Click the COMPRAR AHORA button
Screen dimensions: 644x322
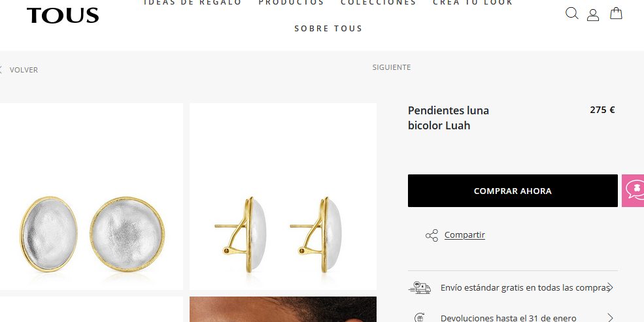513,191
